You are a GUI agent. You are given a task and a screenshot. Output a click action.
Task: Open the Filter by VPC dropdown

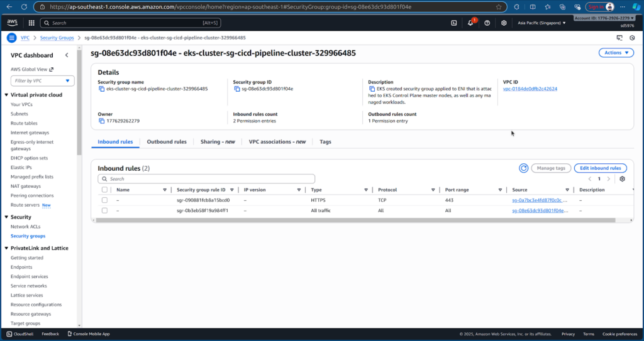(42, 81)
